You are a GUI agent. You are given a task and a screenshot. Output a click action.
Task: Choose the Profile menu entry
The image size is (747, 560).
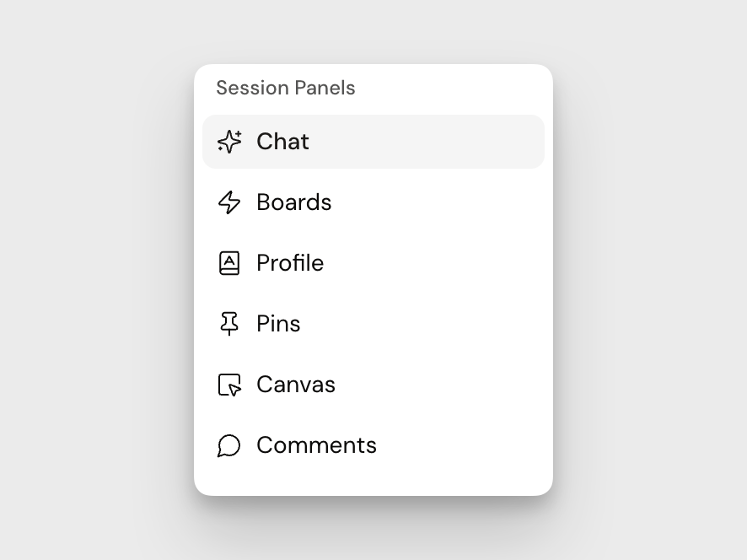point(373,263)
